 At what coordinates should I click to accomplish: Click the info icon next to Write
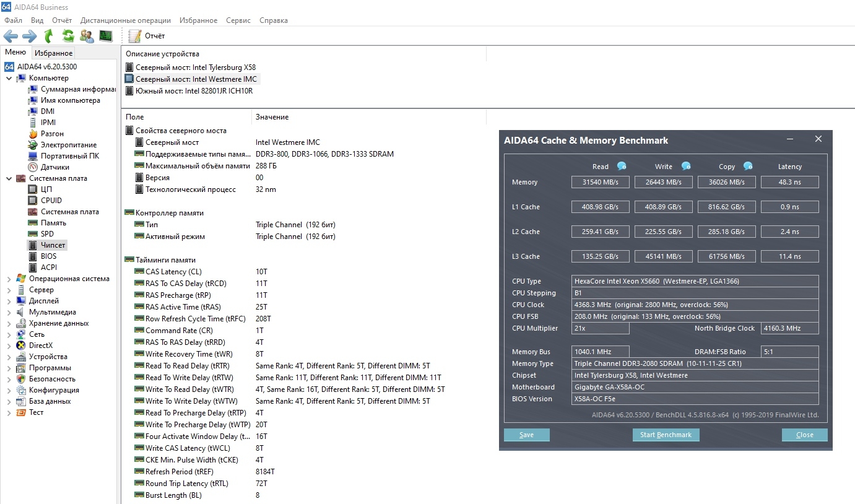tap(686, 166)
